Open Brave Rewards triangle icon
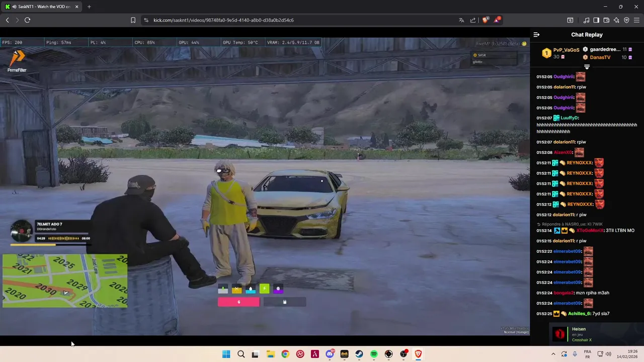644x362 pixels. [x=497, y=20]
